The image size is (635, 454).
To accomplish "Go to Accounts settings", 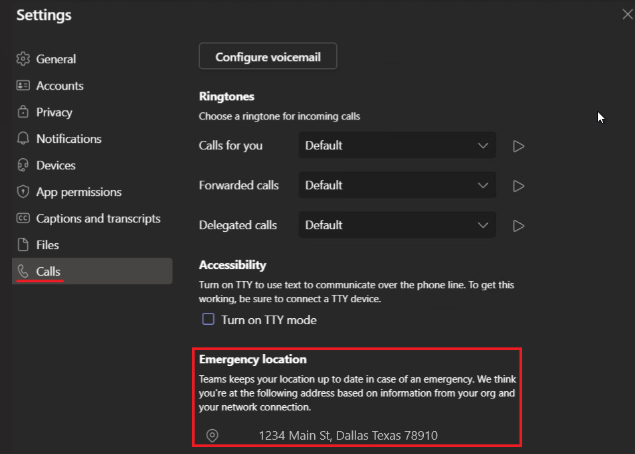I will (x=92, y=85).
